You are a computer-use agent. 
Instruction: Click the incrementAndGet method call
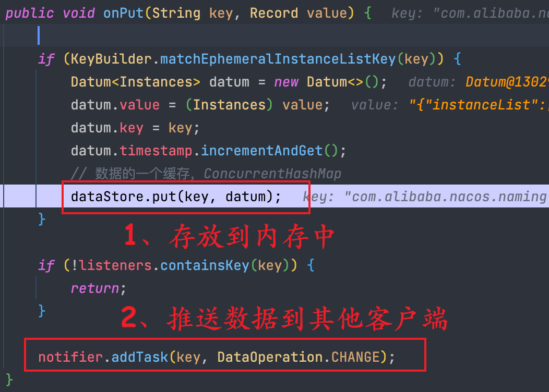261,151
